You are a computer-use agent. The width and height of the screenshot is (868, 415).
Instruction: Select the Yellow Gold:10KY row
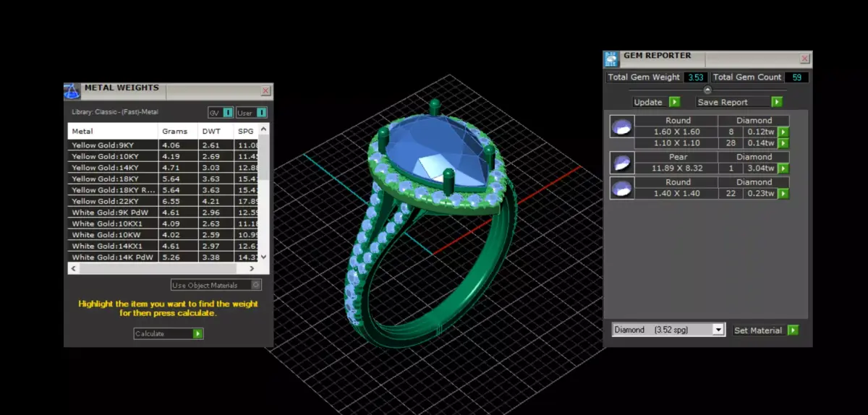(x=163, y=156)
